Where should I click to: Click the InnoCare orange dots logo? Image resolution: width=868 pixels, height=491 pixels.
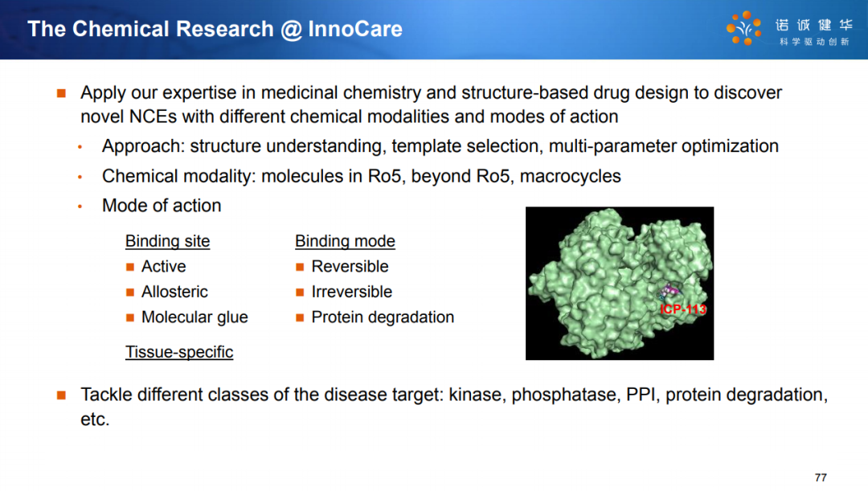(743, 28)
